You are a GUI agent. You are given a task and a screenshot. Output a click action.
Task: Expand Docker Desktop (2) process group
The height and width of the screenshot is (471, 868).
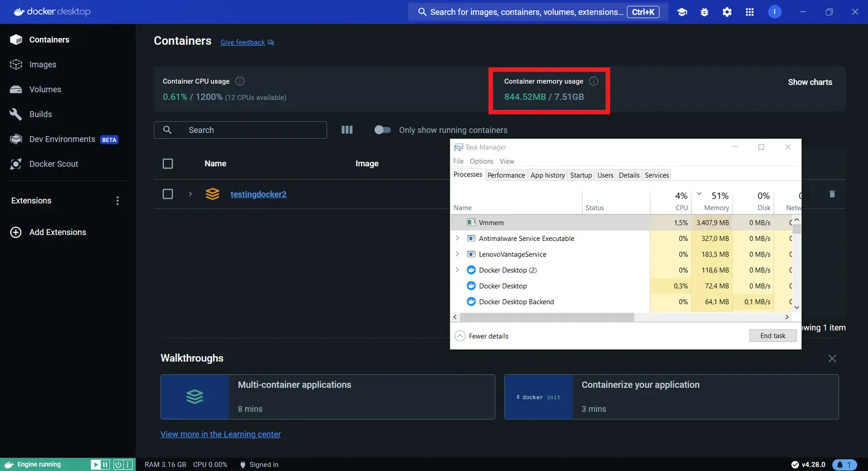click(x=458, y=270)
